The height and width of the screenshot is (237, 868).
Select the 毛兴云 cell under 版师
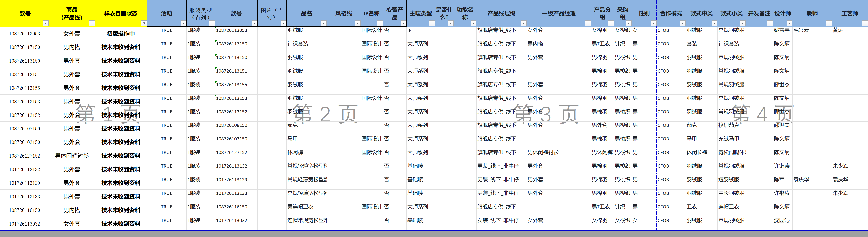click(x=801, y=30)
